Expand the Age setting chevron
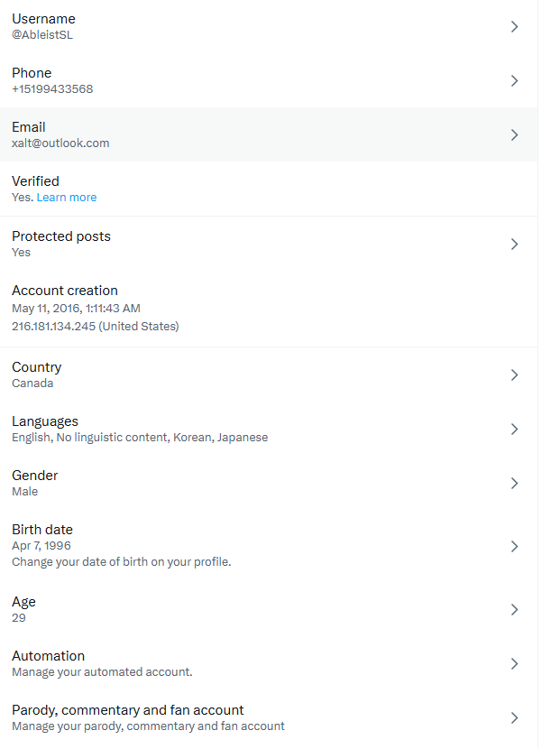The image size is (560, 749). (514, 609)
